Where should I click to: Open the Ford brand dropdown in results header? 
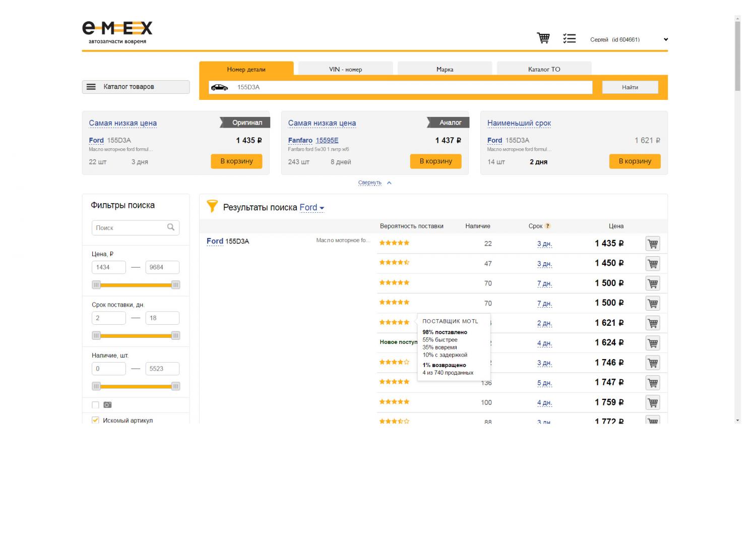(x=312, y=208)
